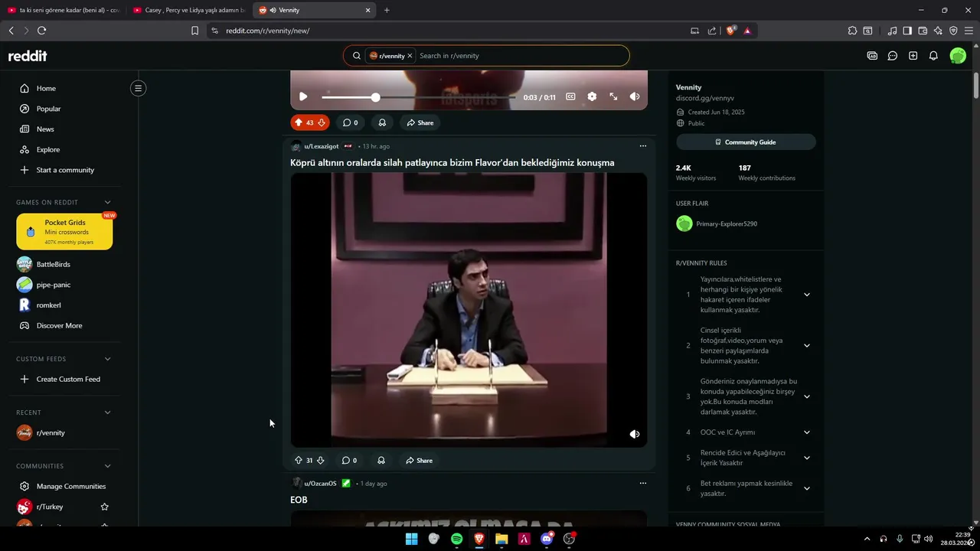Click the Reddit logo in header
This screenshot has height=551, width=980.
[28, 56]
